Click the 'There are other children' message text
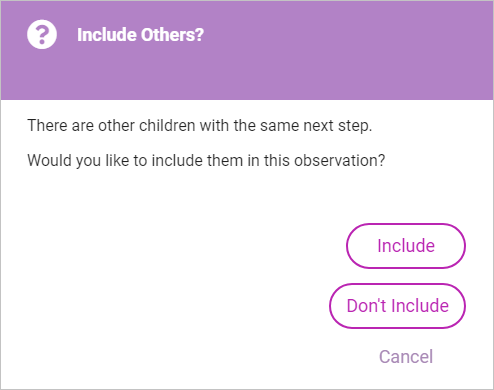This screenshot has width=494, height=390. 199,126
